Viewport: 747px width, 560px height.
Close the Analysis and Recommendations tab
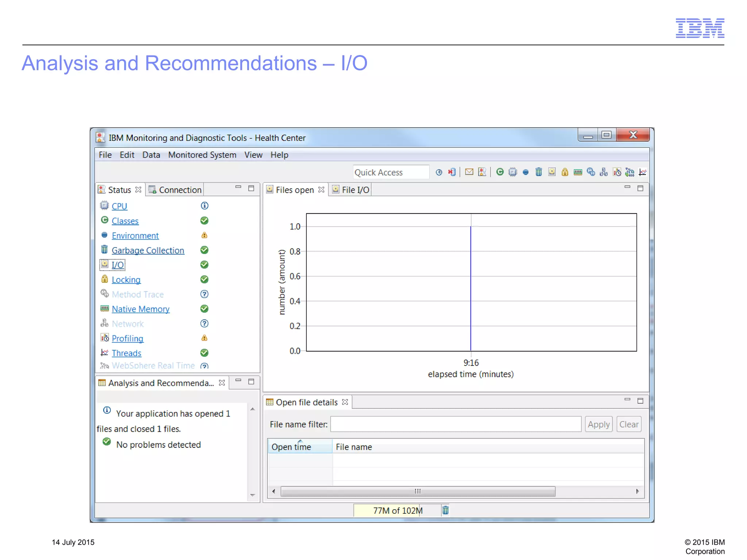[x=221, y=383]
